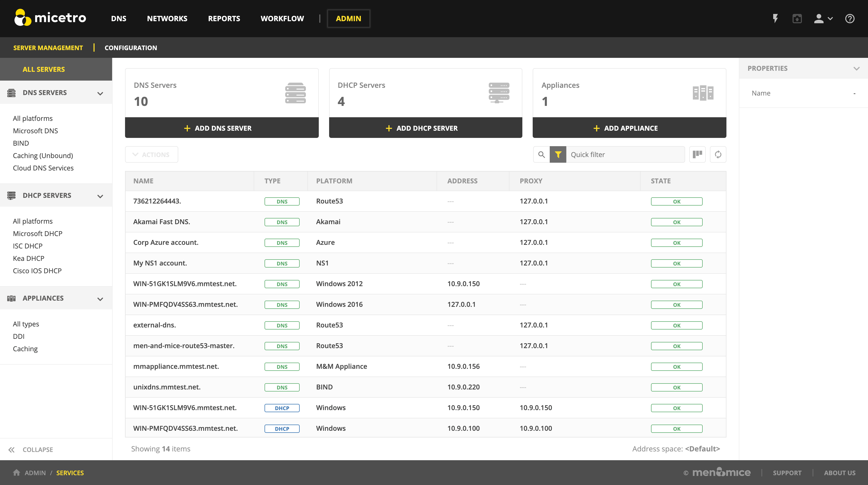This screenshot has height=485, width=868.
Task: Click the micetro logo
Action: point(51,18)
